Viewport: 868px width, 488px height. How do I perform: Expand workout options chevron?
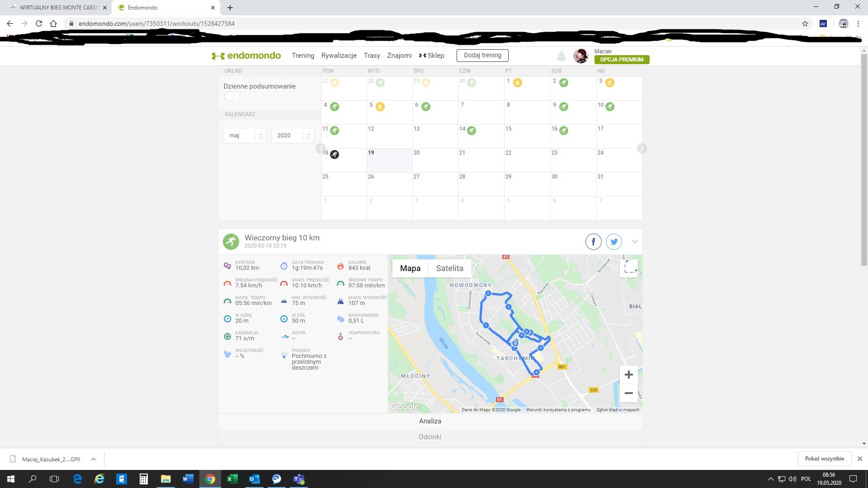tap(635, 242)
